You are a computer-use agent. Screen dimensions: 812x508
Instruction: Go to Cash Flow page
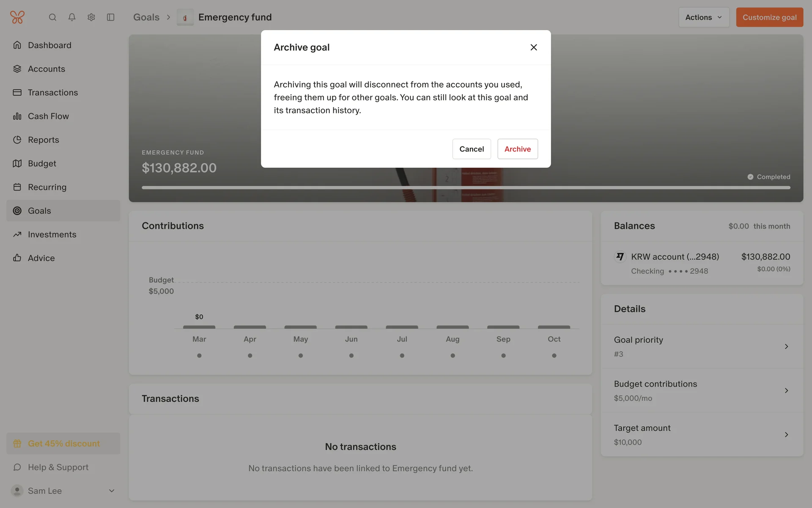click(48, 116)
